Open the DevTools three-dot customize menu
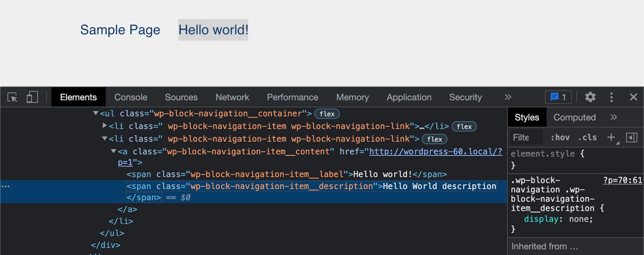Viewport: 644px width, 255px height. (x=611, y=97)
